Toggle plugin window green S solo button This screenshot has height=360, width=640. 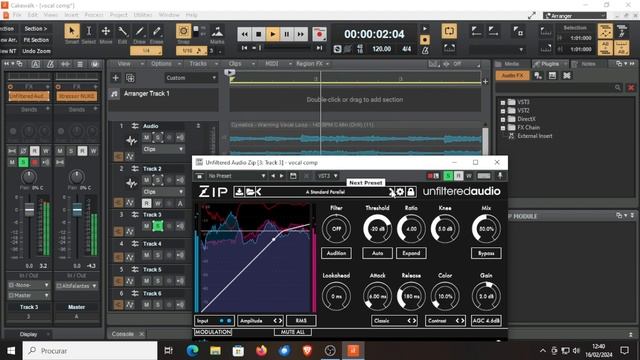448,176
